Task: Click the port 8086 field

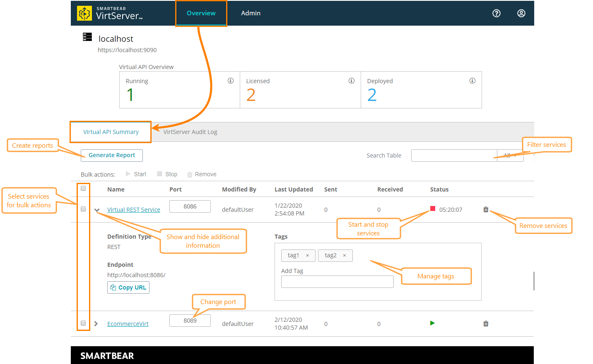Action: pos(190,206)
